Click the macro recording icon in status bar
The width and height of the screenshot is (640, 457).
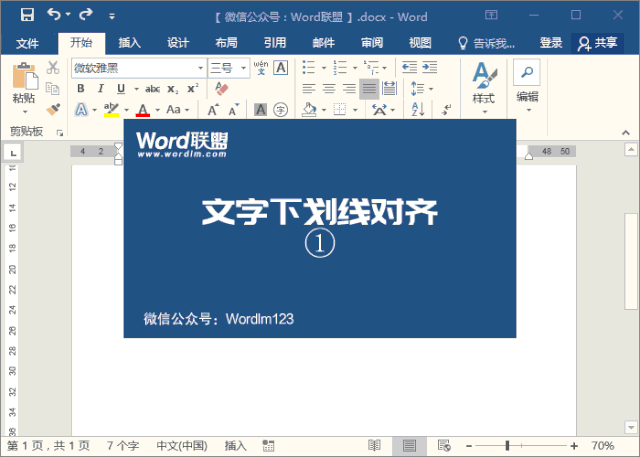click(268, 446)
